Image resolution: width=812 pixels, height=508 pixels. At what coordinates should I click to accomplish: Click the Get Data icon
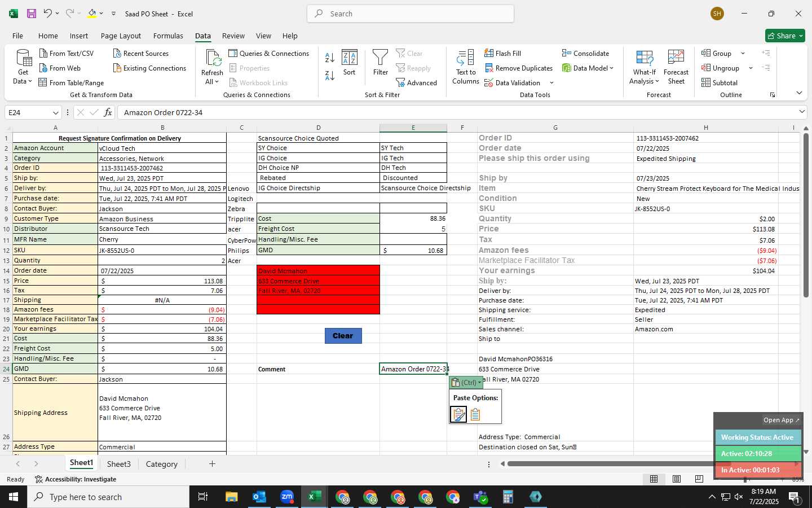click(x=23, y=58)
